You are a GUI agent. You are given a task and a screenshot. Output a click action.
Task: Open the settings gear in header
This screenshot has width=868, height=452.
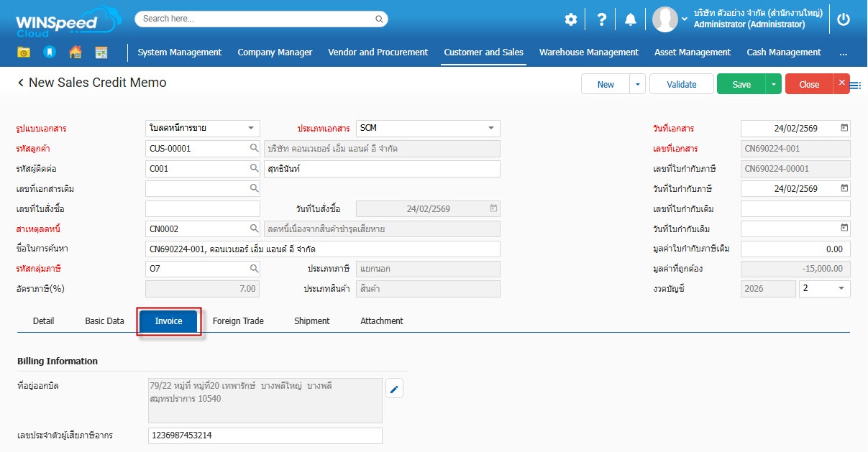coord(570,19)
